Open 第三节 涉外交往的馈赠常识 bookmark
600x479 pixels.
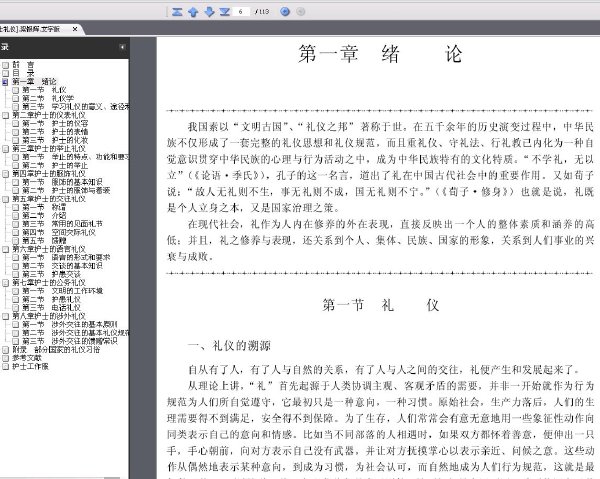[x=70, y=341]
